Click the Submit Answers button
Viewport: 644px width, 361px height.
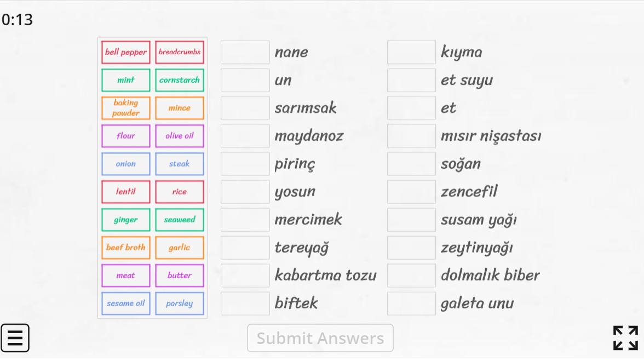pyautogui.click(x=320, y=338)
